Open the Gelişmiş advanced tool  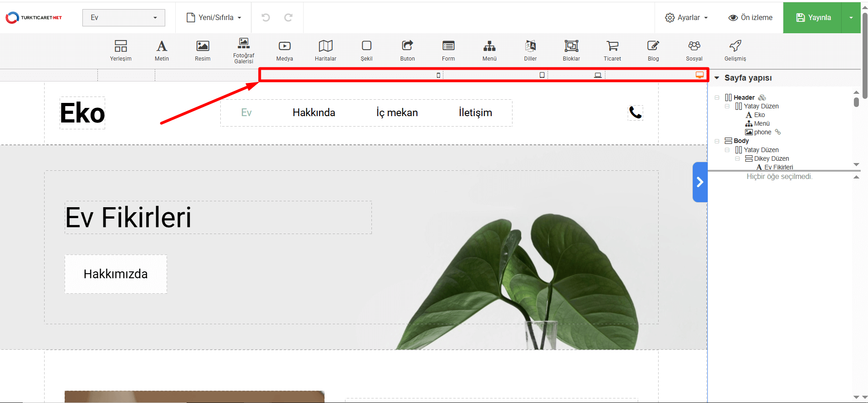735,50
